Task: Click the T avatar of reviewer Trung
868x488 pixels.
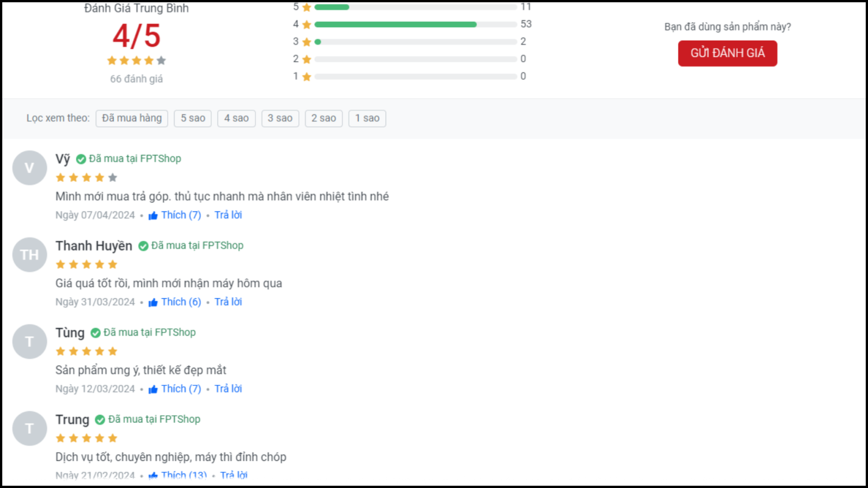Action: (x=30, y=428)
